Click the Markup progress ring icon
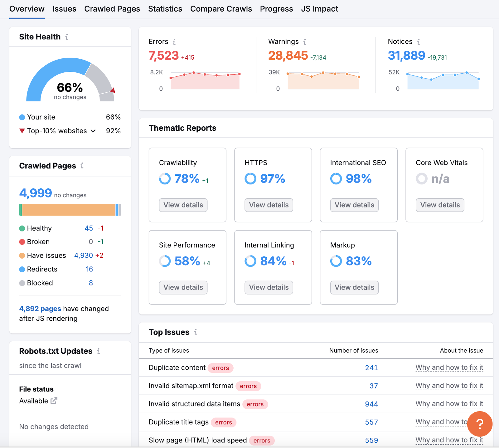The width and height of the screenshot is (499, 448). (336, 261)
